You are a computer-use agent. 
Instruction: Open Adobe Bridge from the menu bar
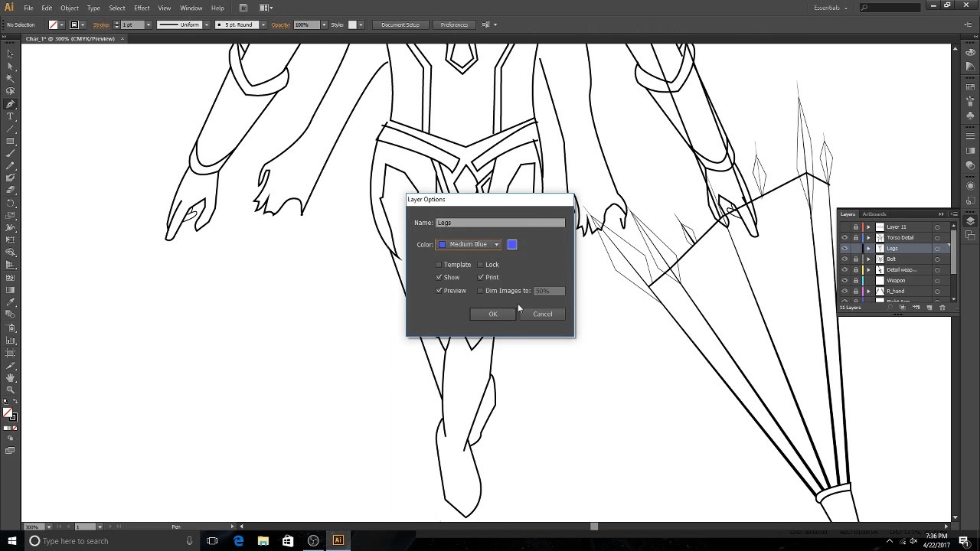click(x=243, y=8)
